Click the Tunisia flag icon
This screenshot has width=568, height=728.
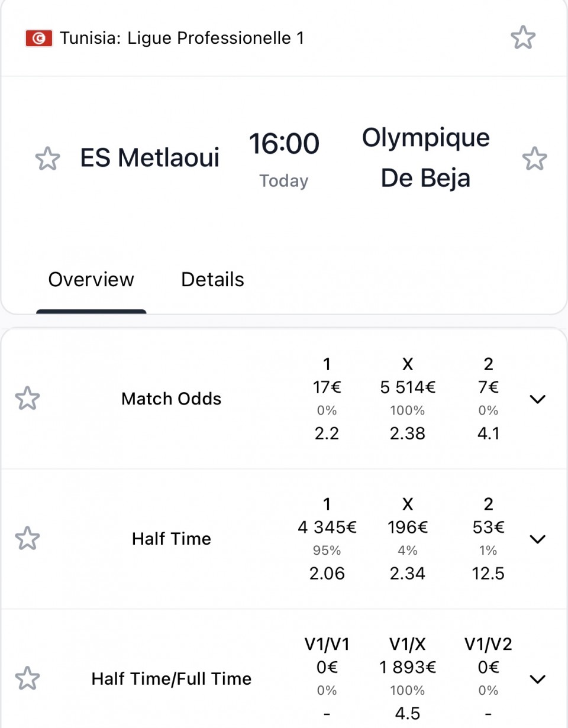point(39,38)
